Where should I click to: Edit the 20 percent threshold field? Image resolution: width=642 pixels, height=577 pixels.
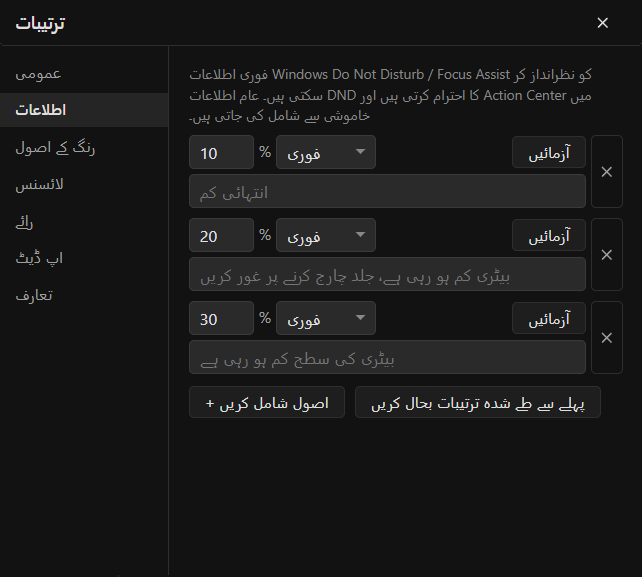222,235
